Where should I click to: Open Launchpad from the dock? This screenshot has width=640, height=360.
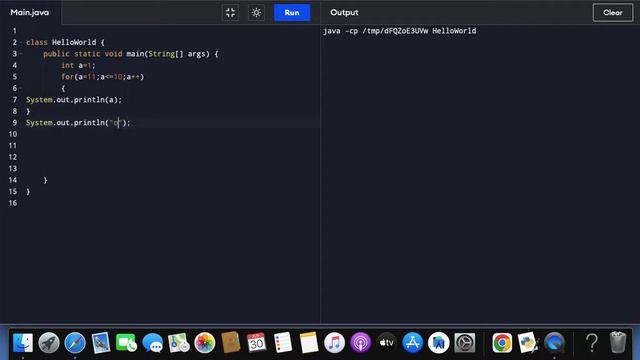[x=49, y=342]
